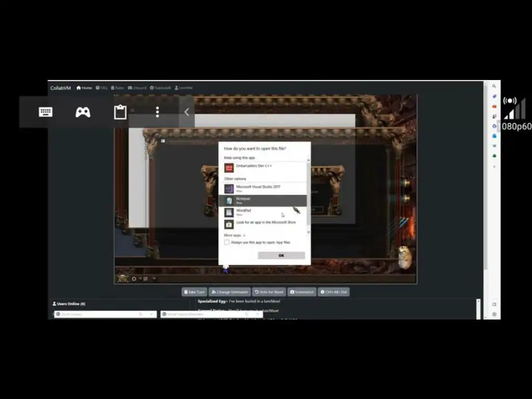
Task: Select WordPad in the open-with list
Action: coord(262,212)
